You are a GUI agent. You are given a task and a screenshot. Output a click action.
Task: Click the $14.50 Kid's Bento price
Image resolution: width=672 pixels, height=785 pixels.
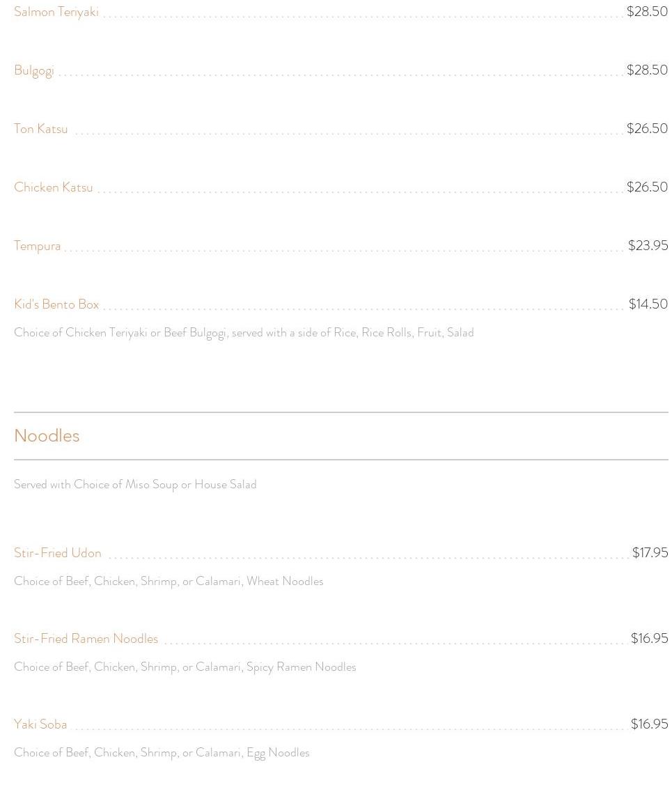click(x=648, y=304)
